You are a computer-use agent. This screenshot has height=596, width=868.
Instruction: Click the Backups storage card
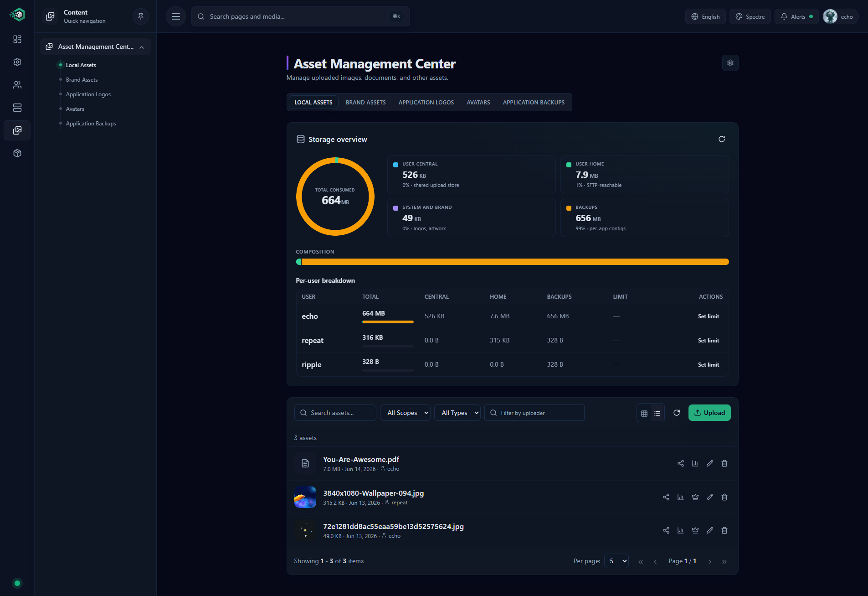(x=644, y=218)
